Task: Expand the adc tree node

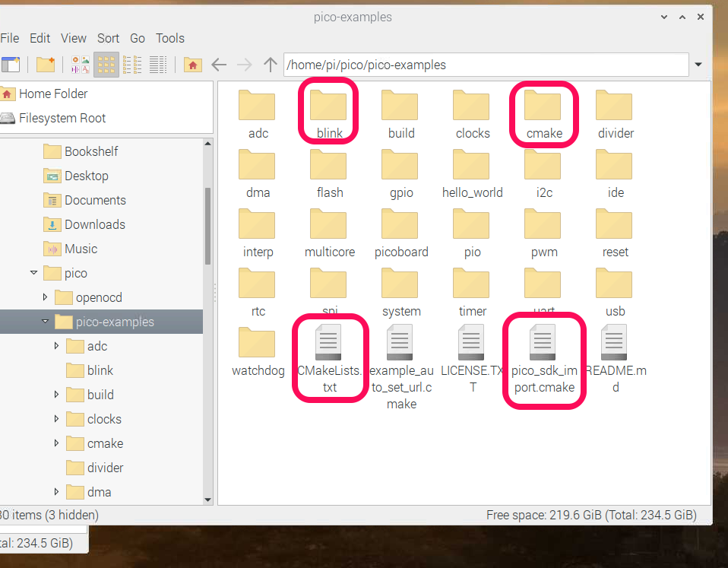Action: point(56,346)
